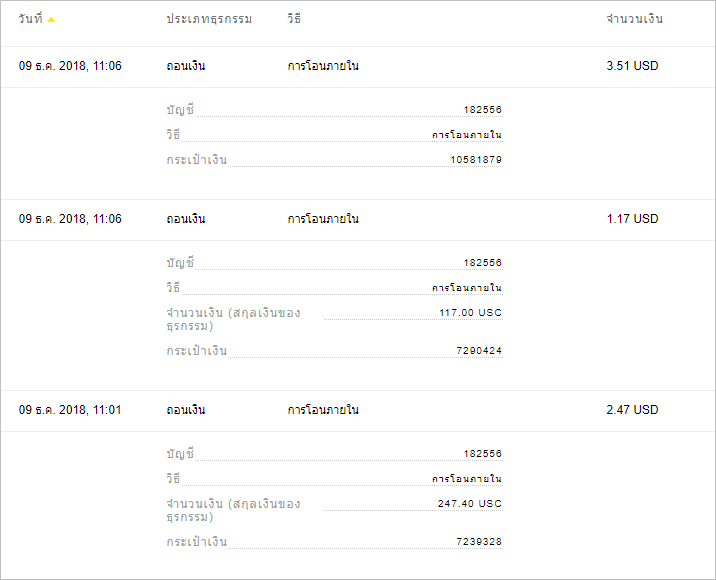This screenshot has width=716, height=580.
Task: Click ถอนเงิน in the 2.47 USD row
Action: (186, 410)
